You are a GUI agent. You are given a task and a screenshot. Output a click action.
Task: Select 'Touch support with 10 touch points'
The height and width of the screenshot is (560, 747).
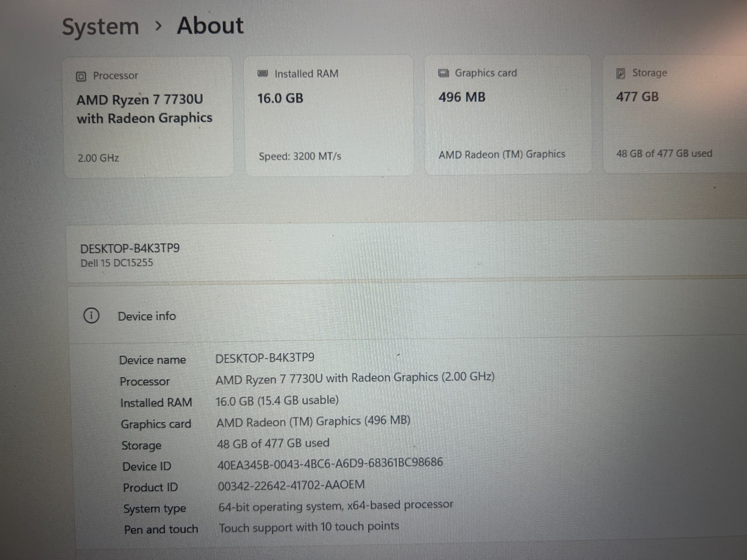[x=309, y=527]
